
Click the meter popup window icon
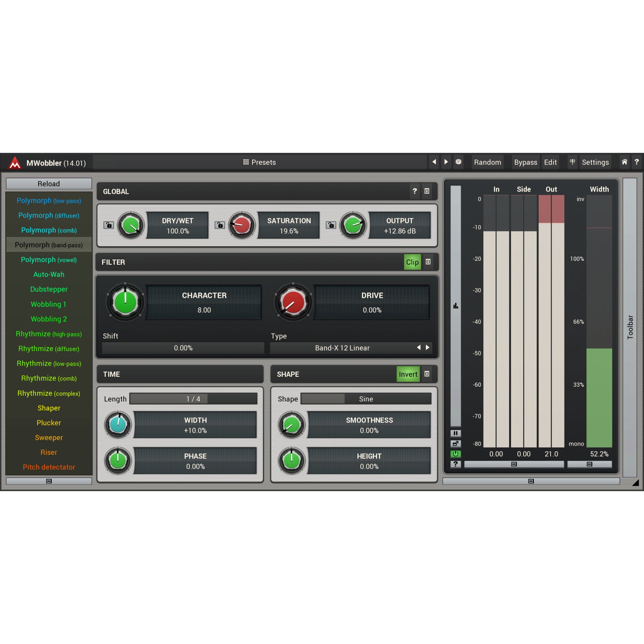coord(456,444)
